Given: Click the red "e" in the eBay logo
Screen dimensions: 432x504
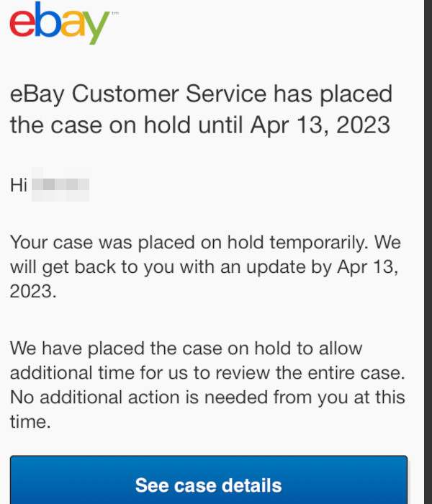Looking at the screenshot, I should coord(22,24).
